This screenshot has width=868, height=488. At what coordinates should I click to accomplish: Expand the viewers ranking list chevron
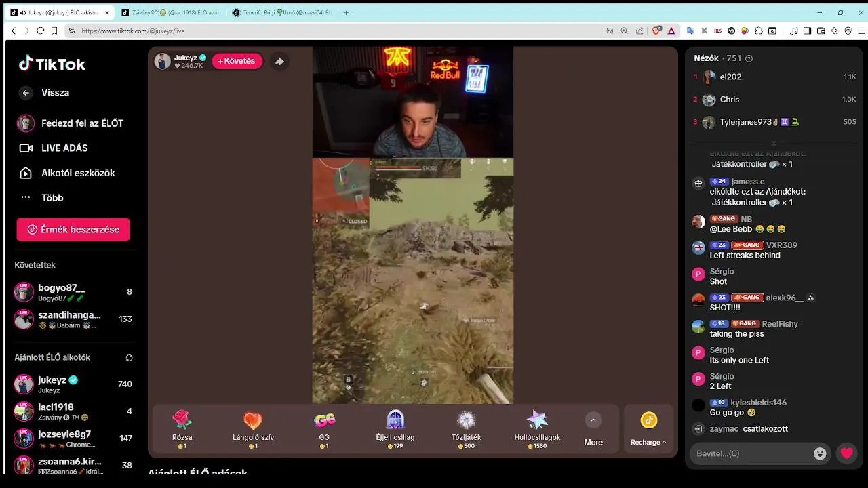click(x=774, y=144)
